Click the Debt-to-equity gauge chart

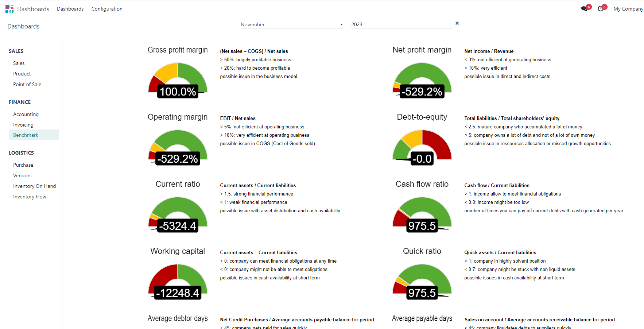[422, 147]
